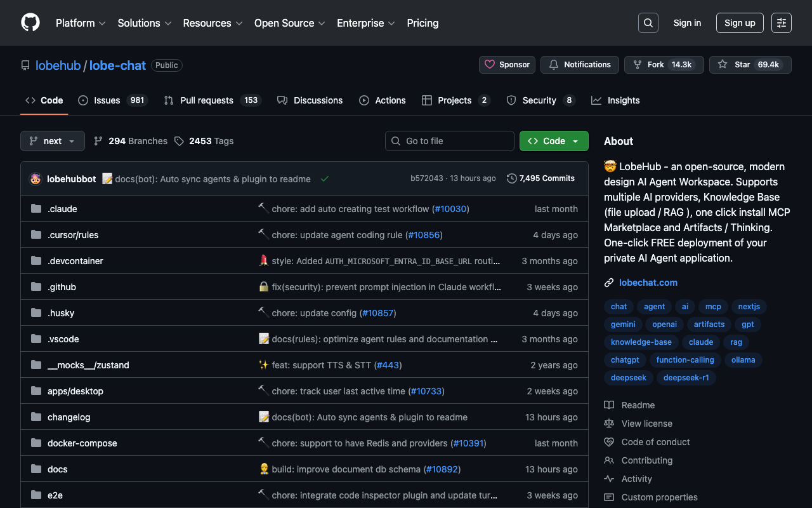Open the search magnifier icon in header

[648, 23]
